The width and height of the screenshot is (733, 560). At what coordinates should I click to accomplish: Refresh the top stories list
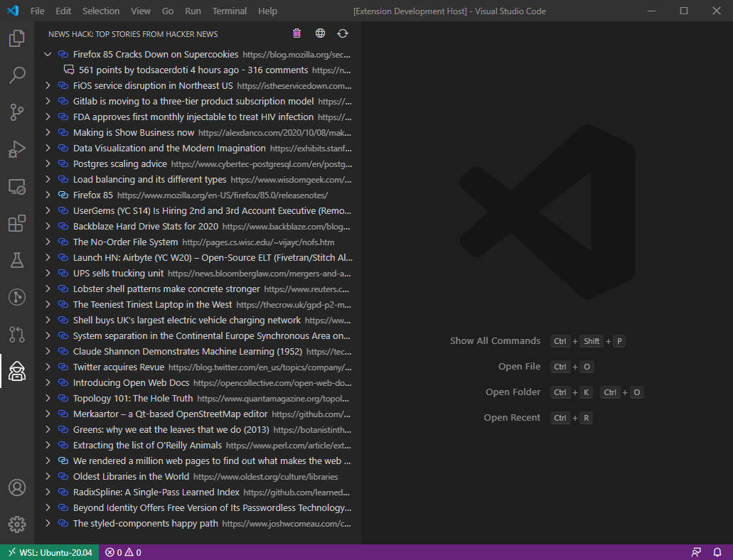pos(343,33)
